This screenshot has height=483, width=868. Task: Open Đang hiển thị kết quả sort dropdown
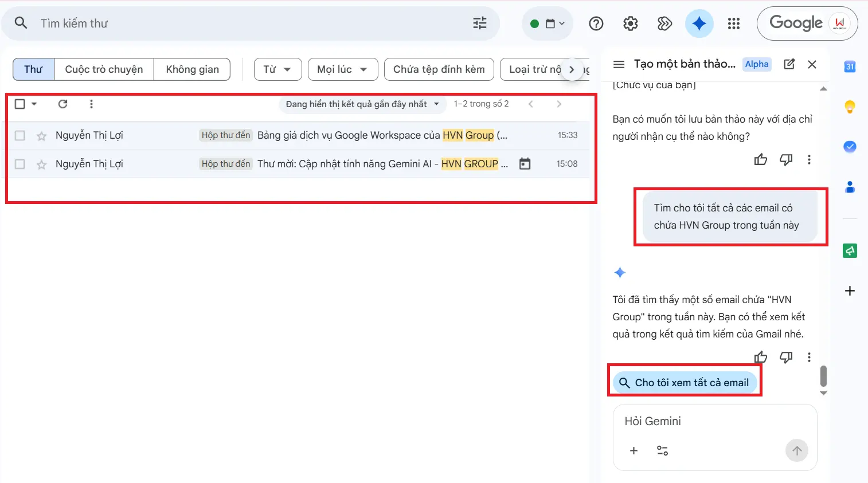click(362, 104)
